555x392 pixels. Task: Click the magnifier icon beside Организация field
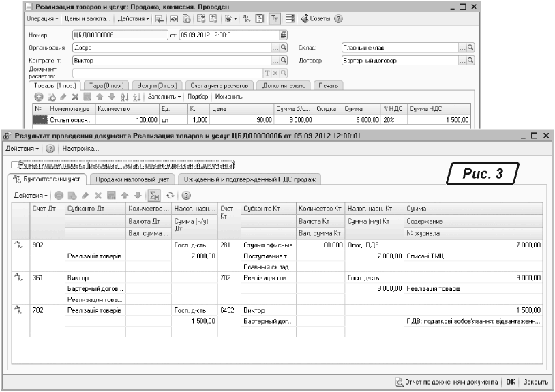284,48
